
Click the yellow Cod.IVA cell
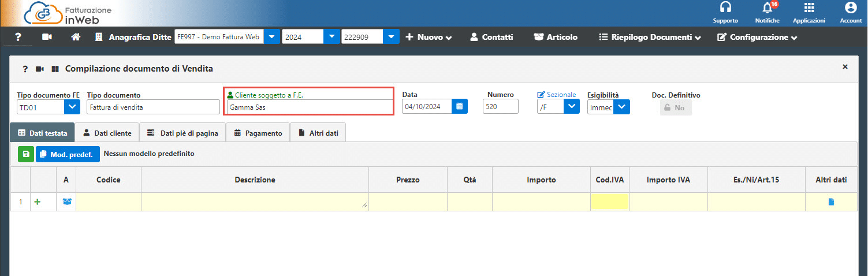pyautogui.click(x=609, y=202)
